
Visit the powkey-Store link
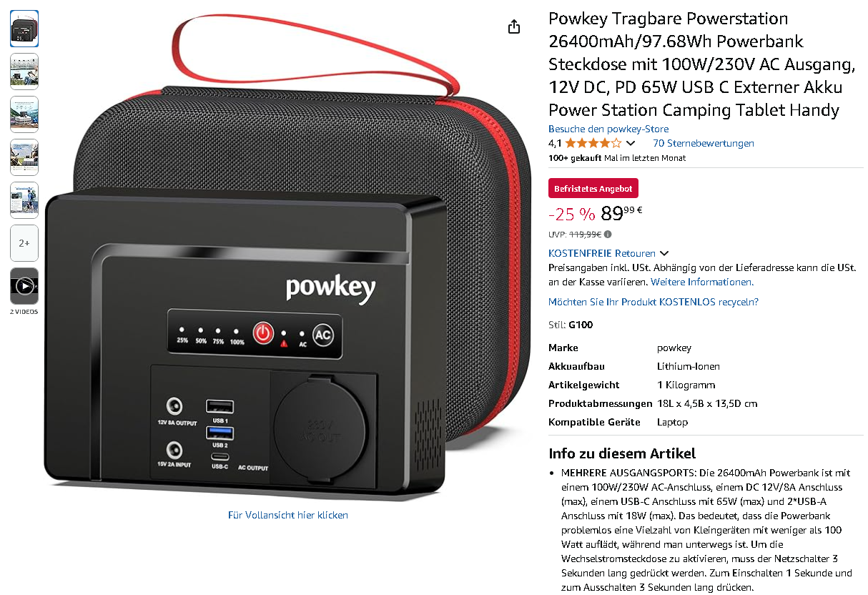[608, 129]
